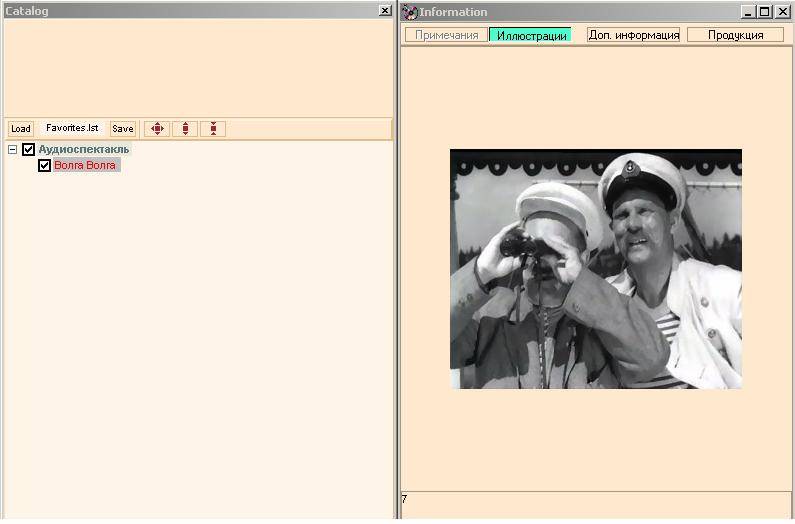
Task: Uncheck the Волга Волга checkbox
Action: tap(45, 165)
